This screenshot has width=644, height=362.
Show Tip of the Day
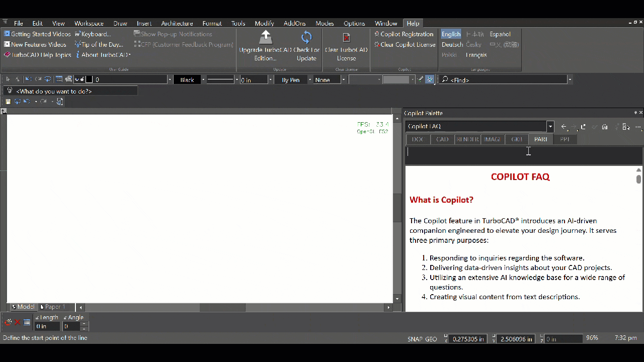99,45
